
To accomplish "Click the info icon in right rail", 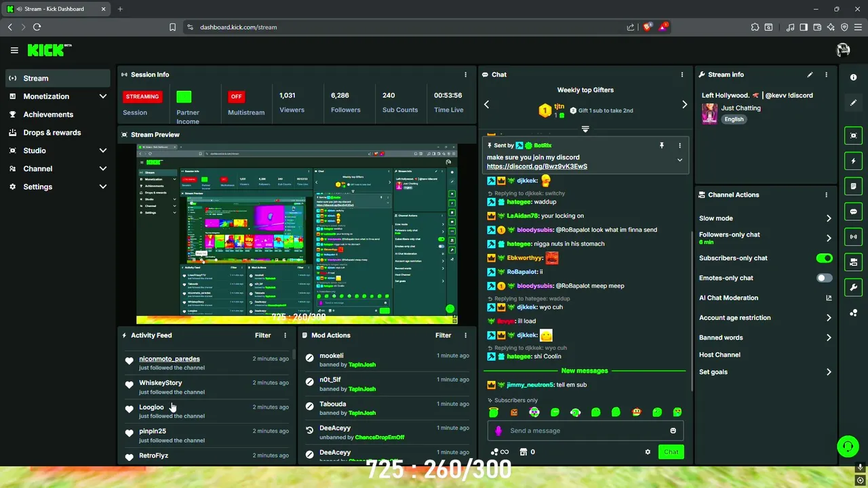I will 853,77.
